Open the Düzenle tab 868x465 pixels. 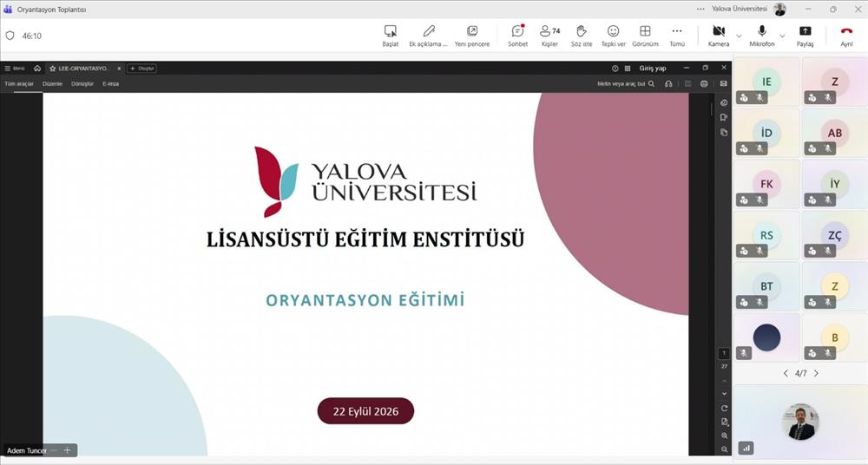pos(53,84)
